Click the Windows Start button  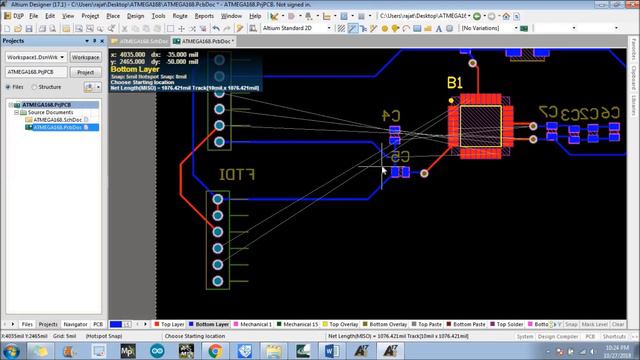pos(11,351)
